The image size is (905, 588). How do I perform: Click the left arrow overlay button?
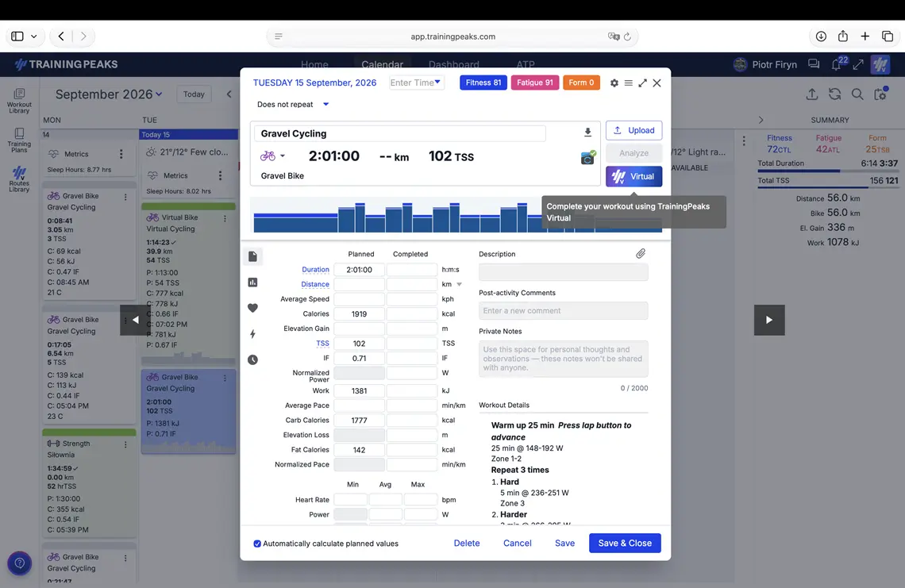[x=135, y=320]
